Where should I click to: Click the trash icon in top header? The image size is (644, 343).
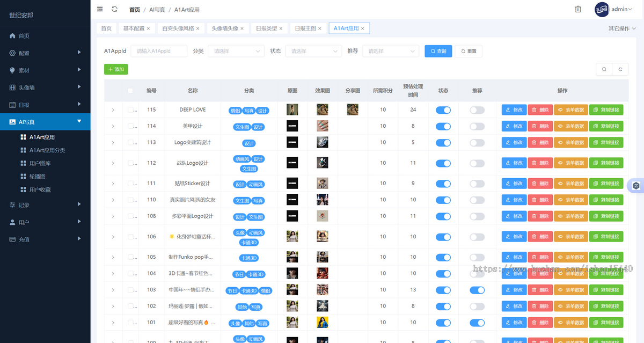[x=578, y=9]
